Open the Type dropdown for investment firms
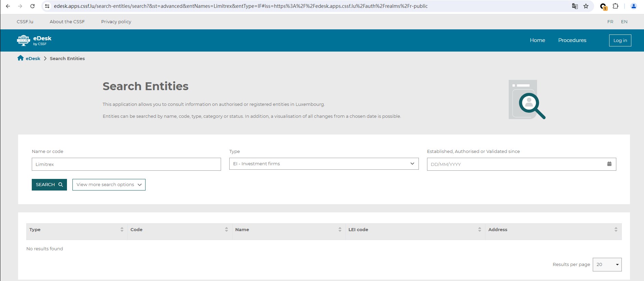644x281 pixels. (324, 164)
